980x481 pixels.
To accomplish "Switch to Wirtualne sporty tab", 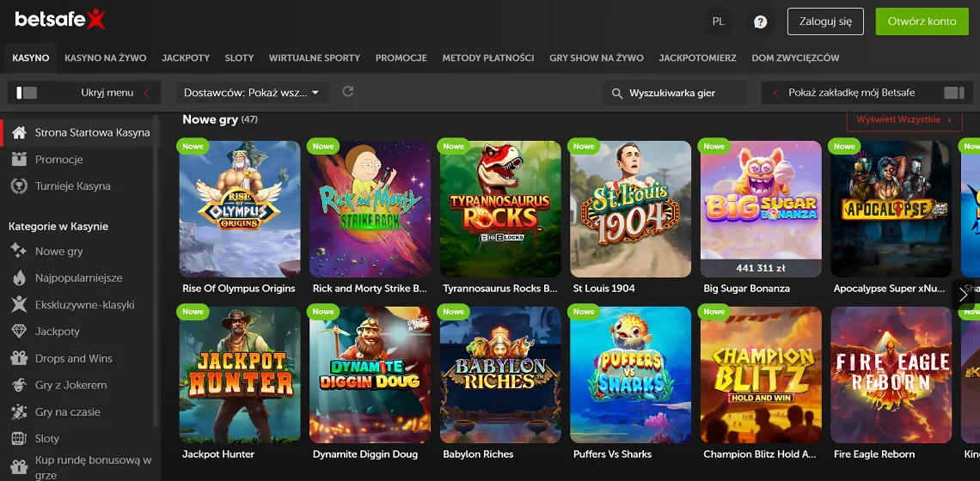I will click(315, 58).
